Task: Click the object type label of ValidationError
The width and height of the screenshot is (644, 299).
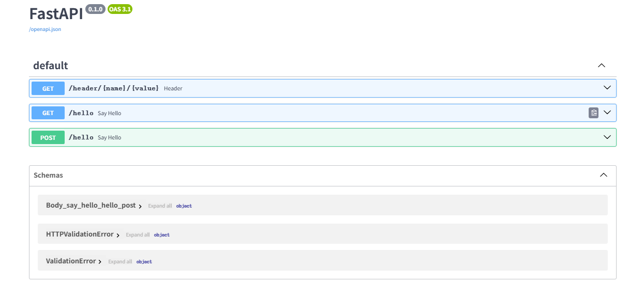Action: pos(144,262)
